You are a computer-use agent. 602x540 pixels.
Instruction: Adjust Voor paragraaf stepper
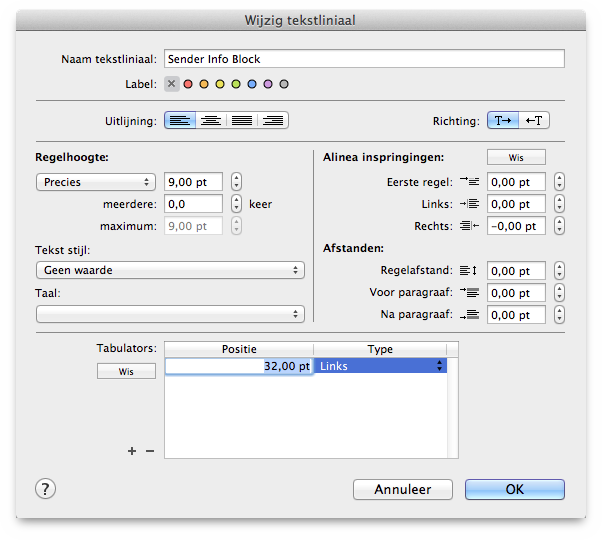coord(559,293)
